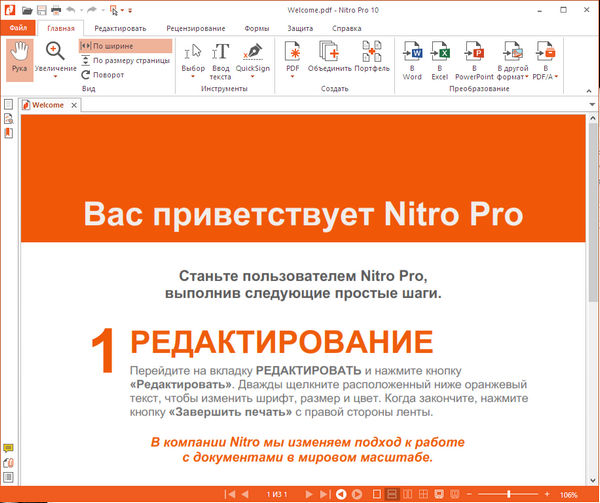Switch to continuous facing layout
This screenshot has width=600, height=503.
click(424, 494)
